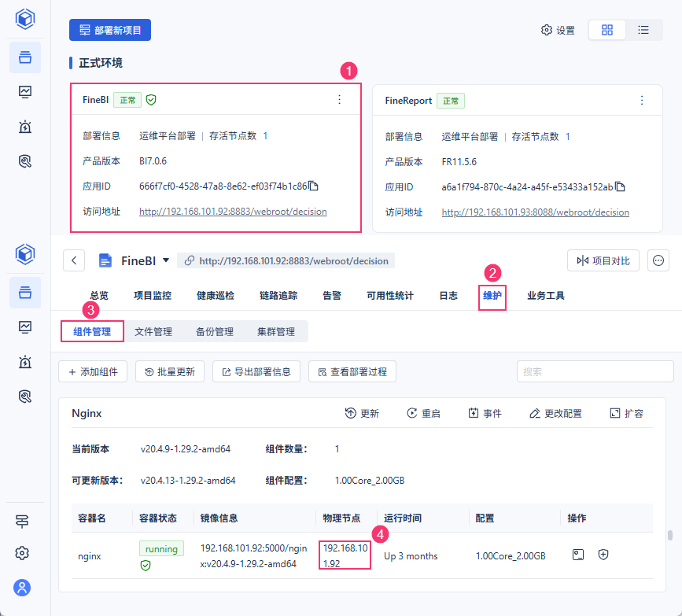Image resolution: width=682 pixels, height=616 pixels.
Task: Click the FineBI detail page URL chip
Action: [286, 260]
